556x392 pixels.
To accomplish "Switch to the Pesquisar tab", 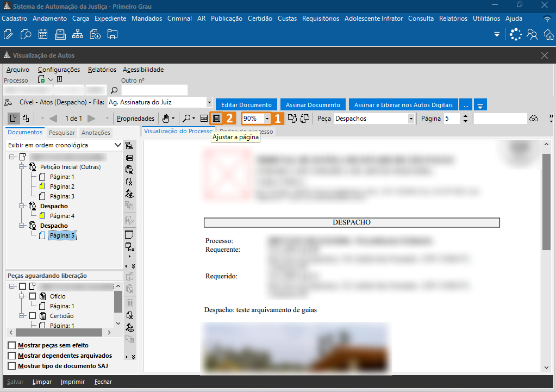I will 61,133.
